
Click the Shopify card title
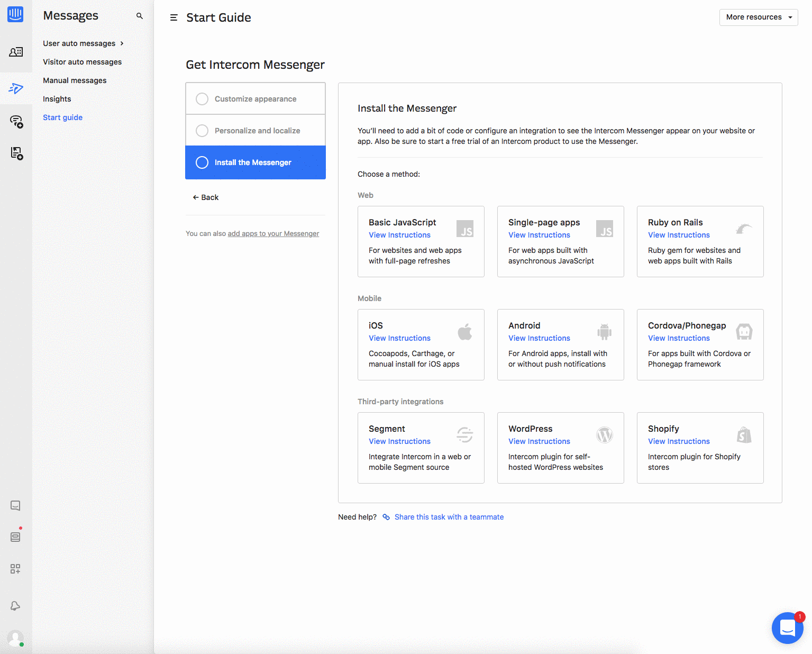pos(664,429)
